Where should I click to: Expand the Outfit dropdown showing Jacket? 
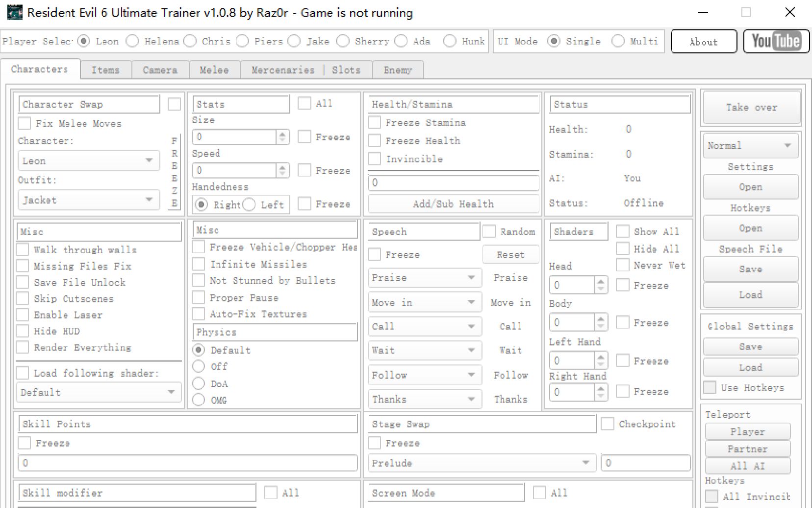(x=89, y=200)
